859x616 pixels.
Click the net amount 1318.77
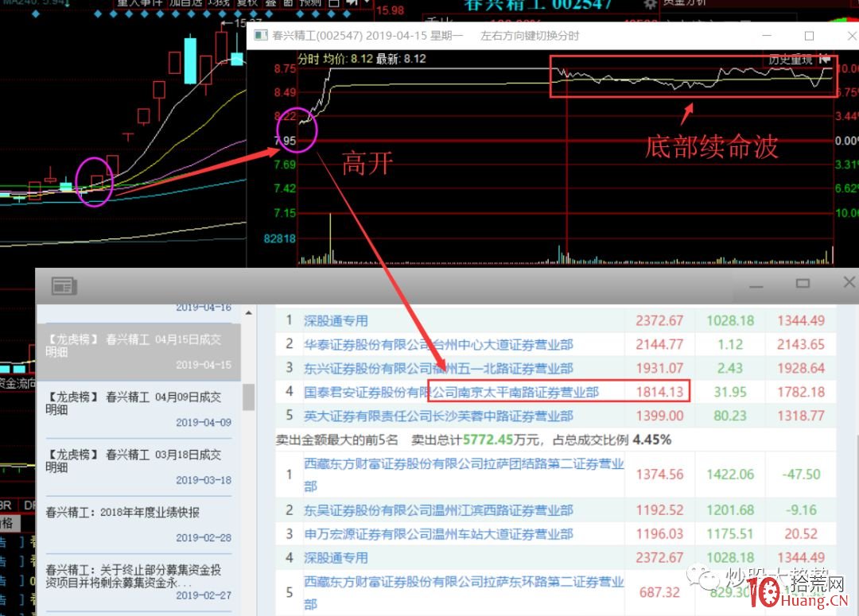(800, 416)
